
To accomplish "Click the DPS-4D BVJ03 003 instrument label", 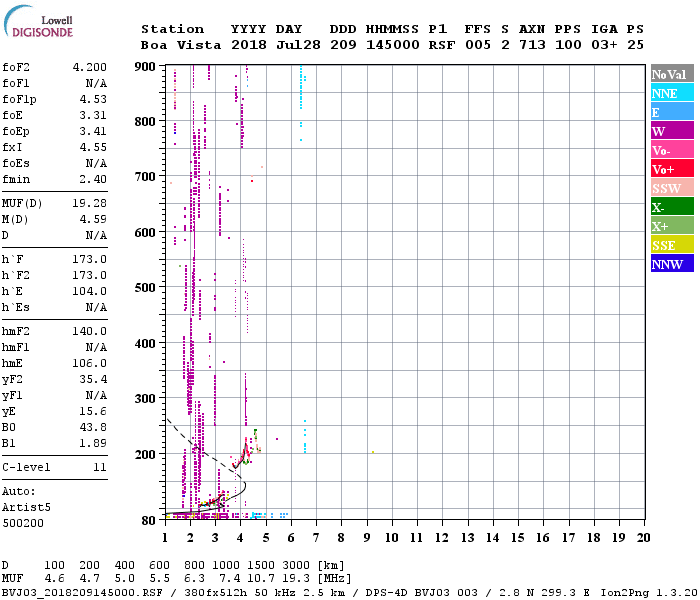I will click(x=421, y=593).
